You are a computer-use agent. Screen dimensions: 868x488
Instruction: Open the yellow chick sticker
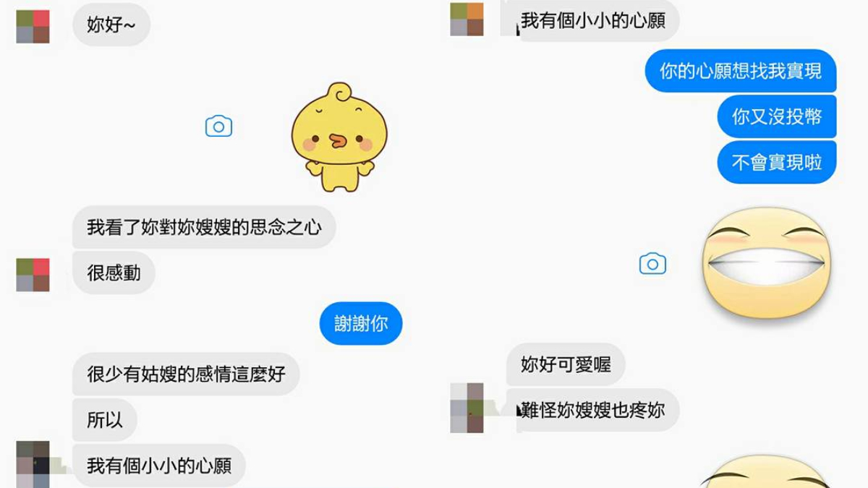pyautogui.click(x=339, y=137)
